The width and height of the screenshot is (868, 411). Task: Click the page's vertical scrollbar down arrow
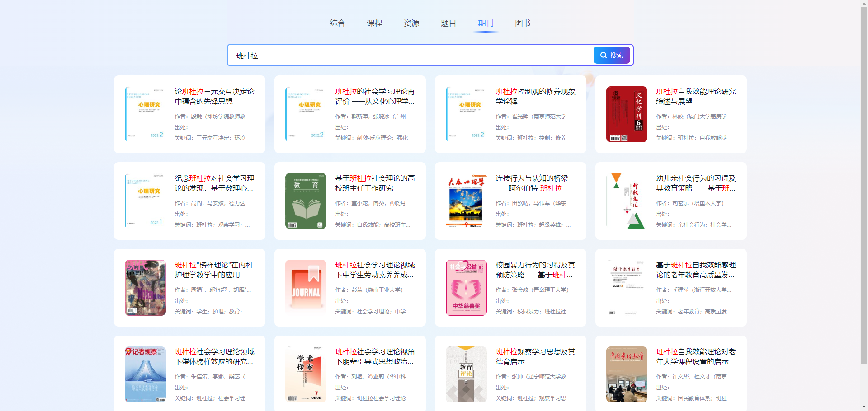(864, 407)
